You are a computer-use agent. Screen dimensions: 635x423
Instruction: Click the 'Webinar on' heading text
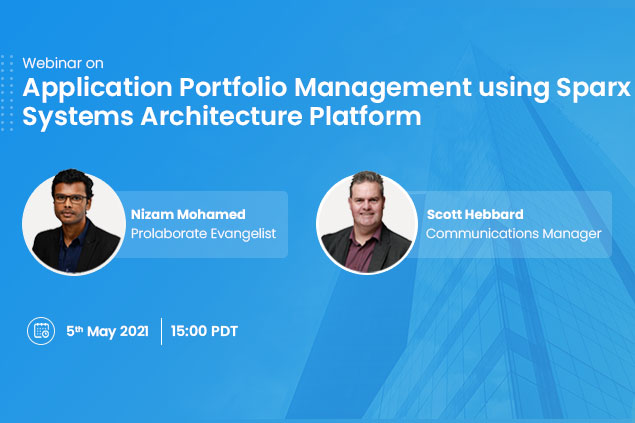point(63,63)
